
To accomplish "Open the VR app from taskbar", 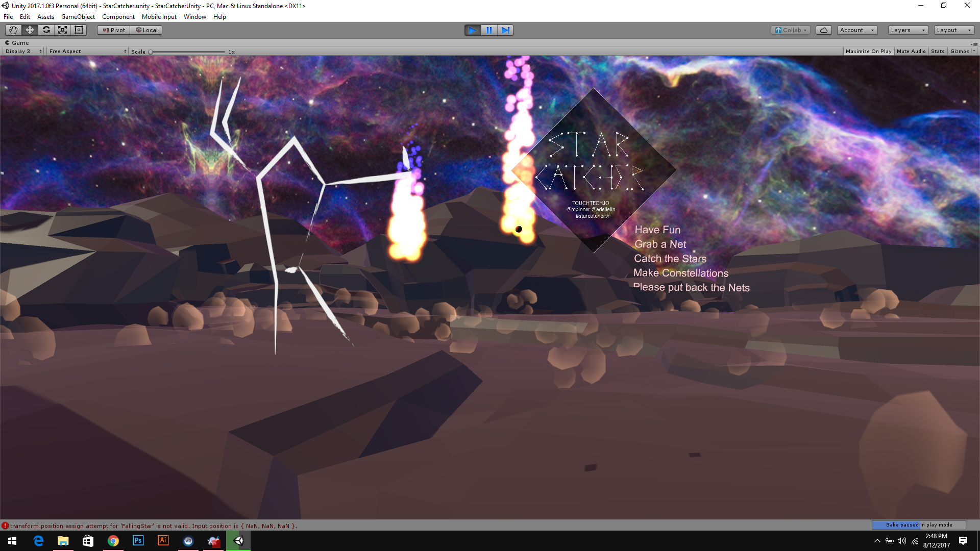I will coord(188,541).
